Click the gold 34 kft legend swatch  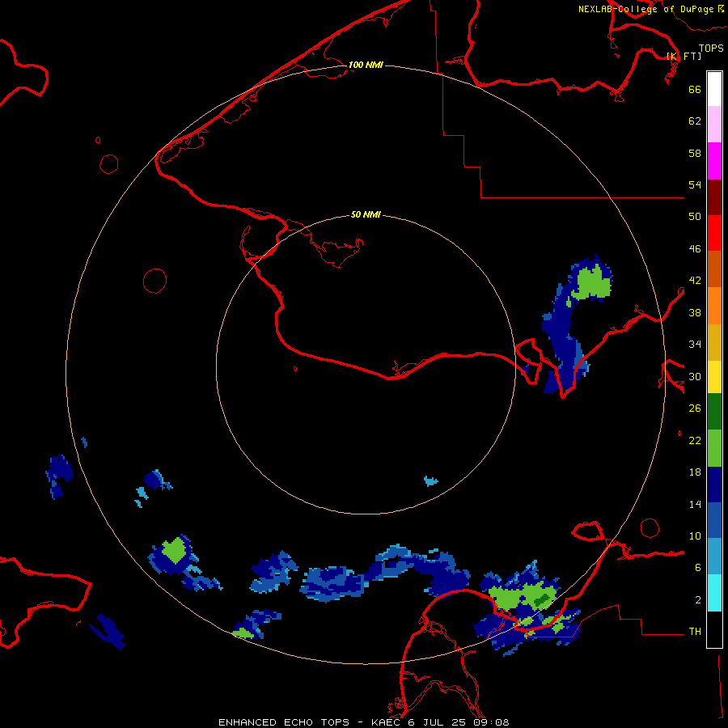(714, 342)
